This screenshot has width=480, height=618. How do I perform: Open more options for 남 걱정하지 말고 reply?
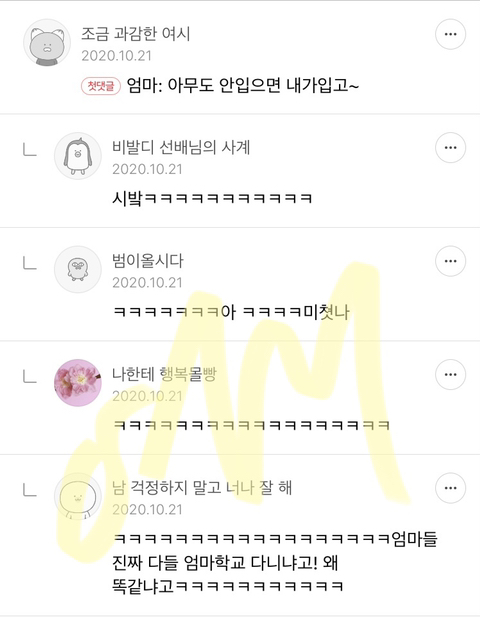click(450, 488)
